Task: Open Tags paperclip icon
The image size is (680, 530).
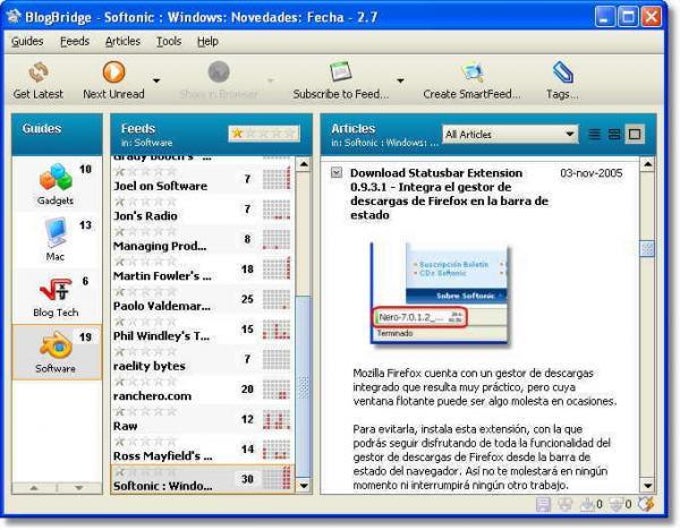Action: click(563, 72)
